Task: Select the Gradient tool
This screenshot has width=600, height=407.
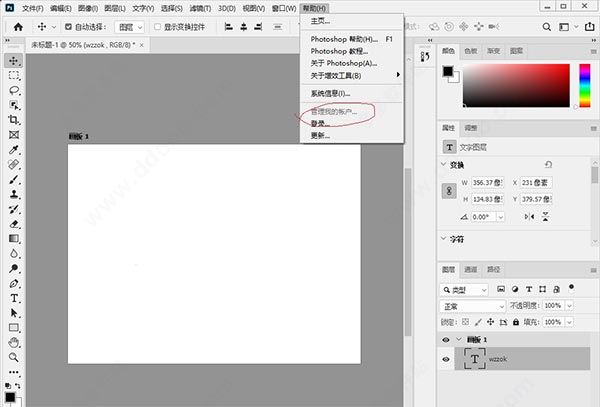Action: 14,239
